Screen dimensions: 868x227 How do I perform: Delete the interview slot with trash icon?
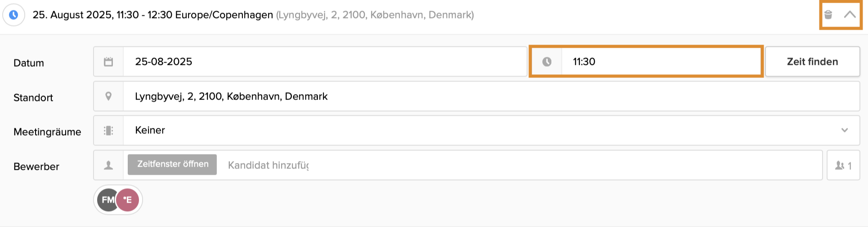pyautogui.click(x=828, y=15)
